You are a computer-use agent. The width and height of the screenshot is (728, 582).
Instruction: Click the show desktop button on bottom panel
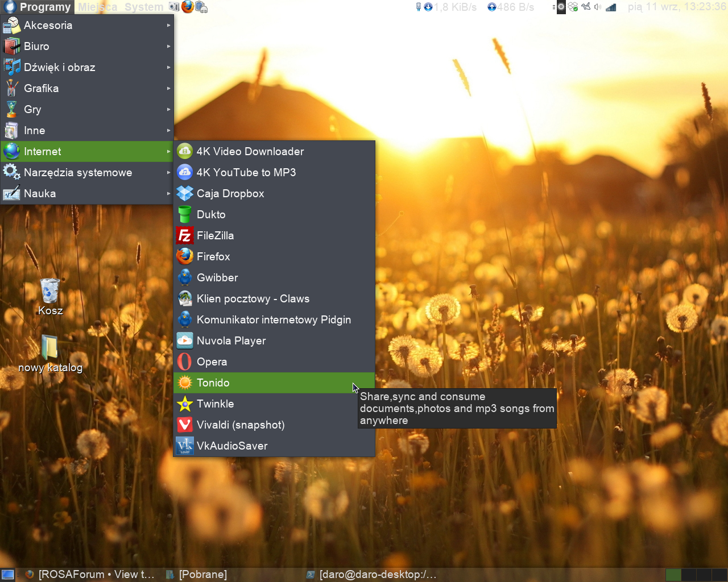(x=7, y=575)
